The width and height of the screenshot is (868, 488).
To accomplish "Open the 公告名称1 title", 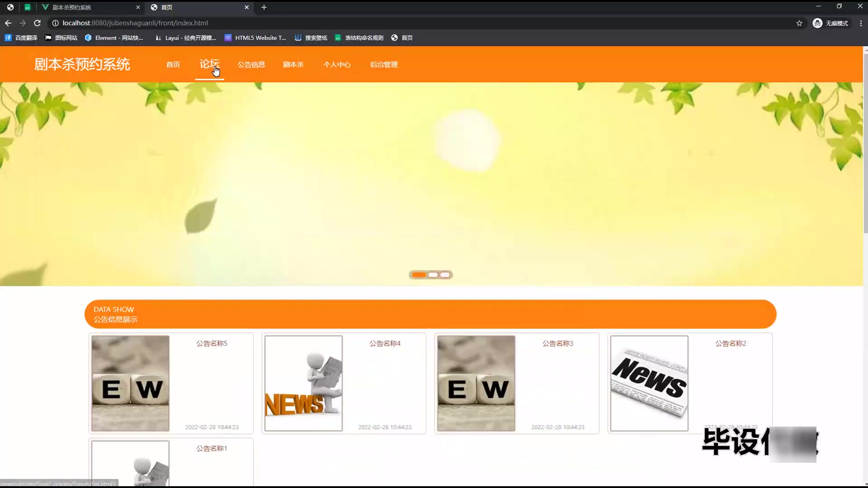I will pos(212,448).
